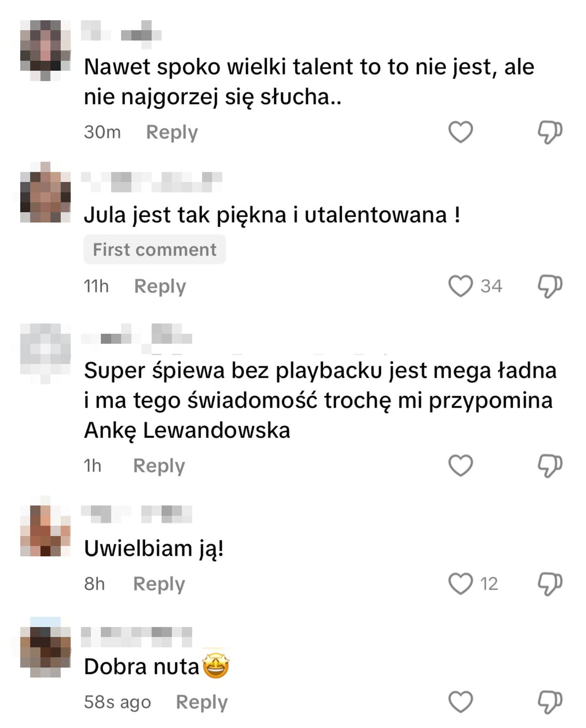Reply to the comment posted 30m ago
The image size is (586, 728).
click(172, 132)
